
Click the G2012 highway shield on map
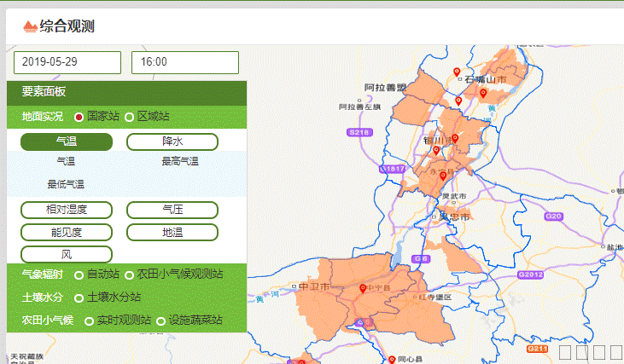click(531, 274)
